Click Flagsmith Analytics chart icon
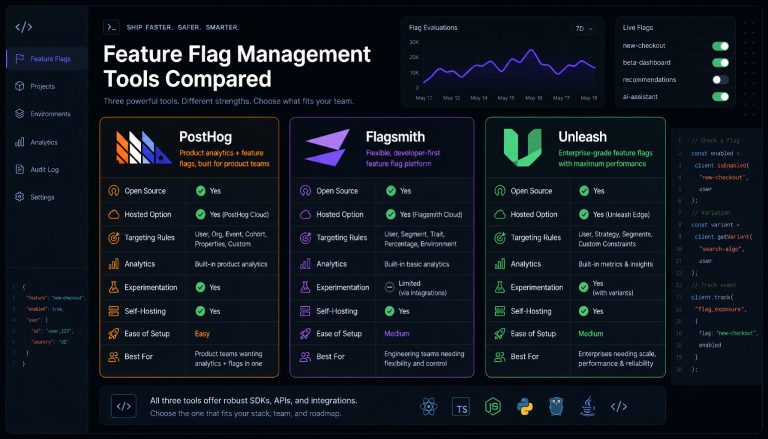 305,264
